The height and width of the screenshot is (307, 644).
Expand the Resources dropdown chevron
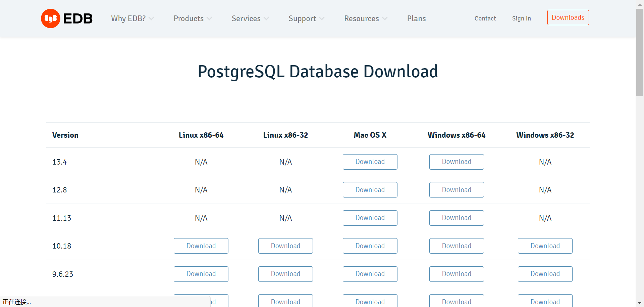pos(385,18)
